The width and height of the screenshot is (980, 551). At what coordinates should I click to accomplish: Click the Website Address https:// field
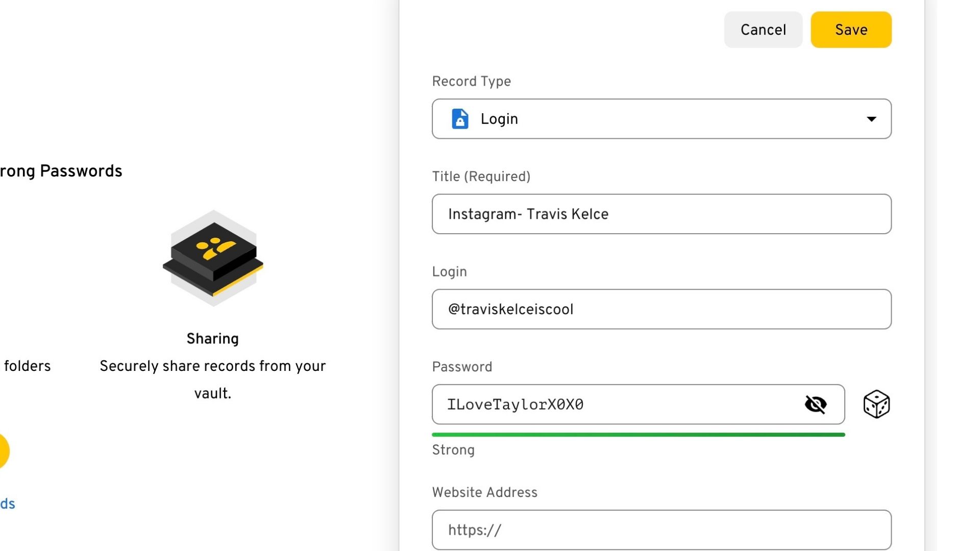coord(661,530)
